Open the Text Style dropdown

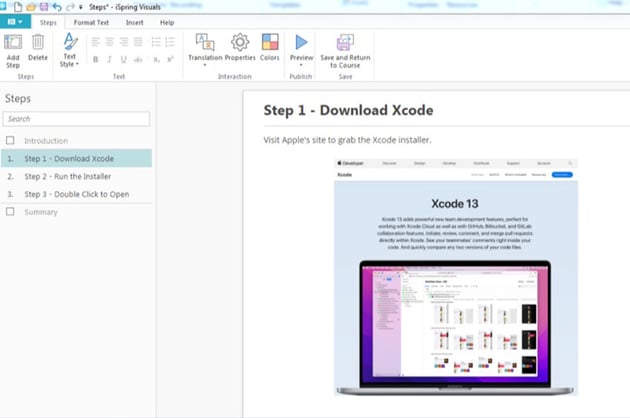click(69, 62)
